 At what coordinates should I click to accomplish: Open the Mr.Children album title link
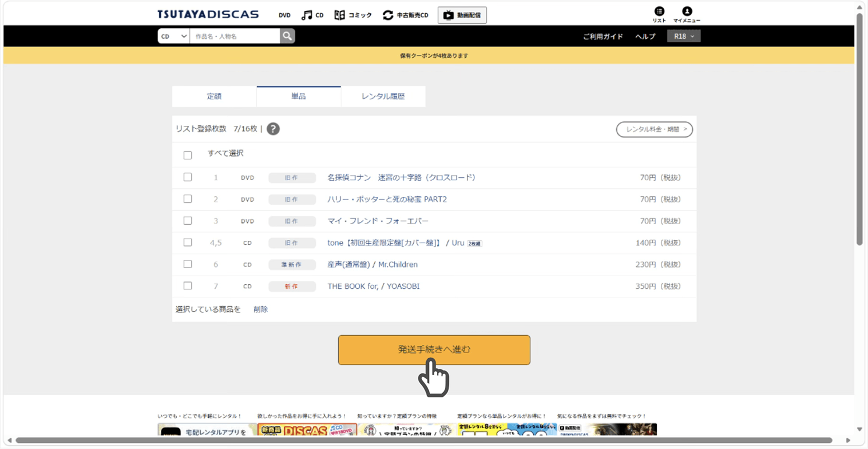click(373, 264)
